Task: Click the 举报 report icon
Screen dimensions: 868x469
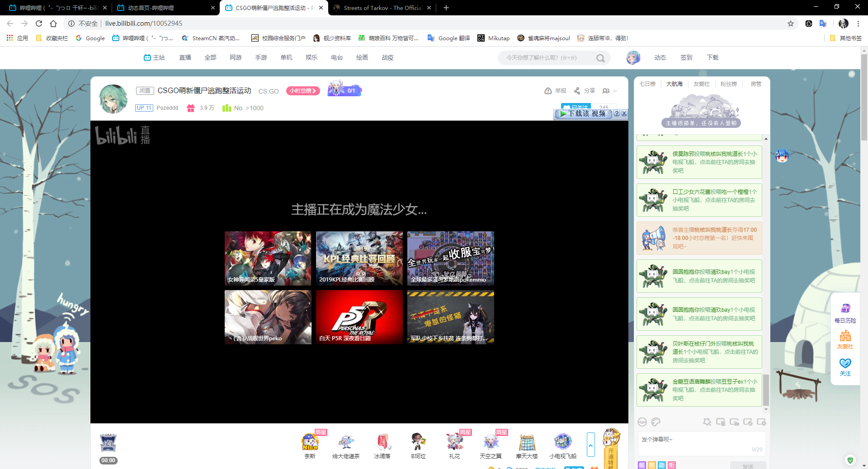Action: tap(548, 91)
